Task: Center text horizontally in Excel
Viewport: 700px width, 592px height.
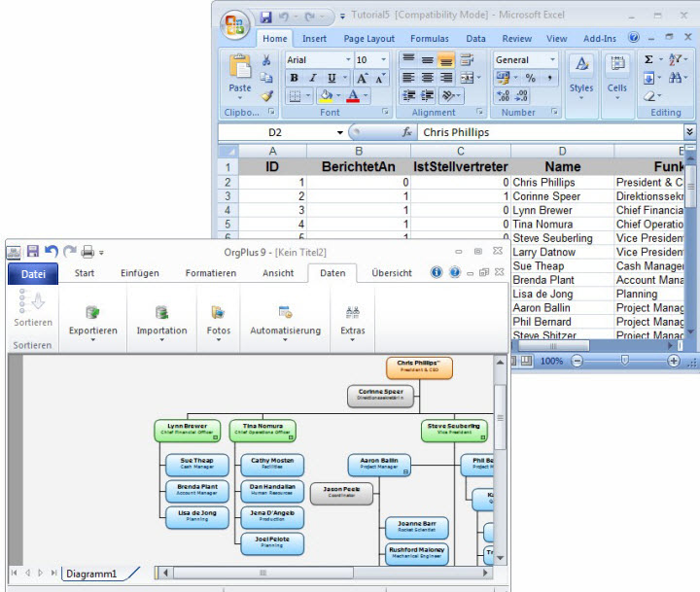Action: coord(427,78)
